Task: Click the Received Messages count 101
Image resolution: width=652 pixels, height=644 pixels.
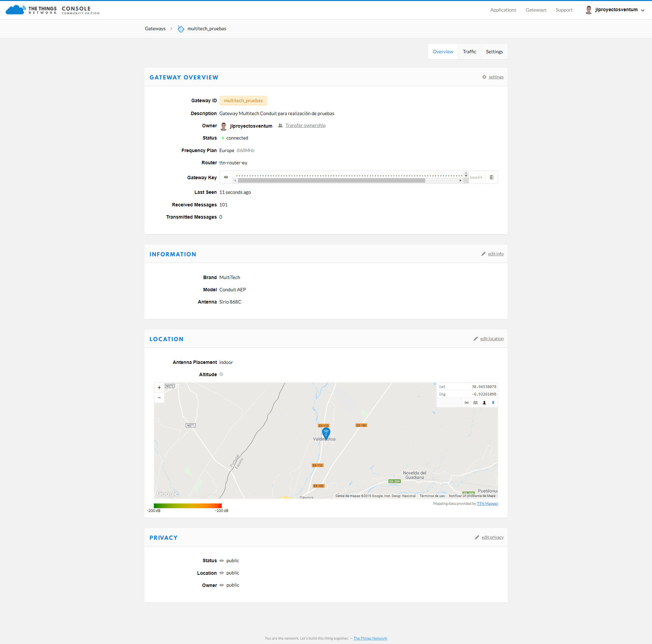Action: click(223, 205)
